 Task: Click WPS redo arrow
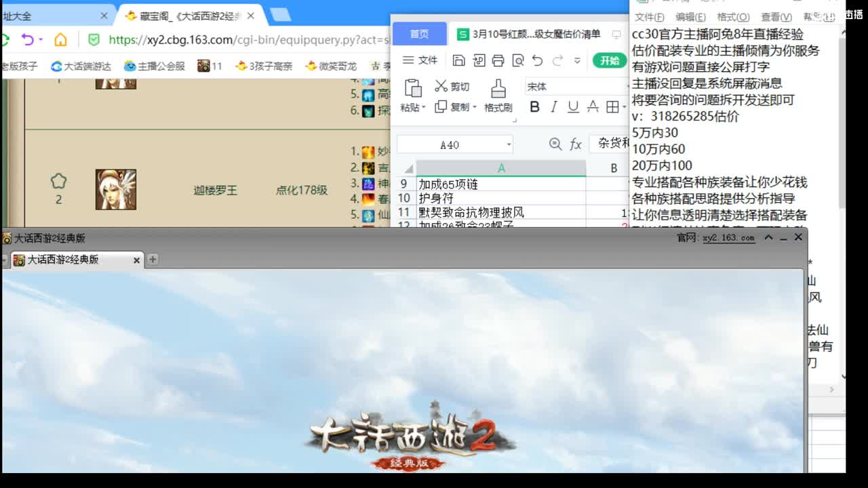tap(557, 60)
